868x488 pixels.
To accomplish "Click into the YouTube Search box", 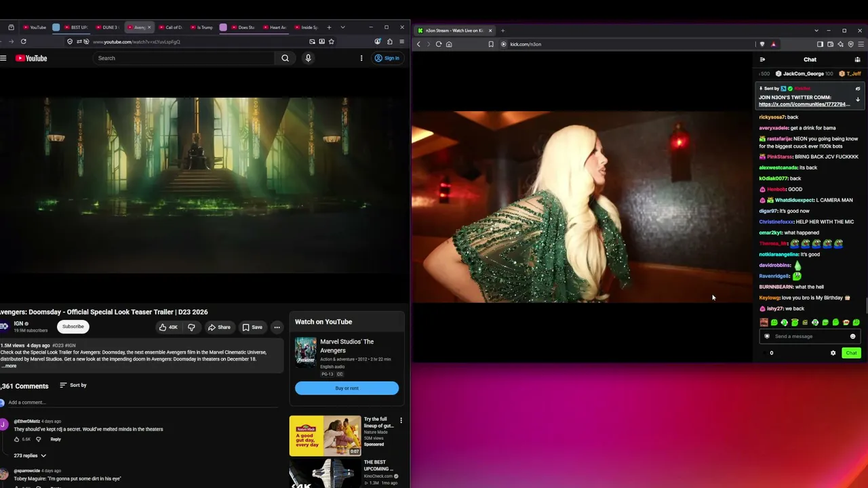I will tap(184, 58).
